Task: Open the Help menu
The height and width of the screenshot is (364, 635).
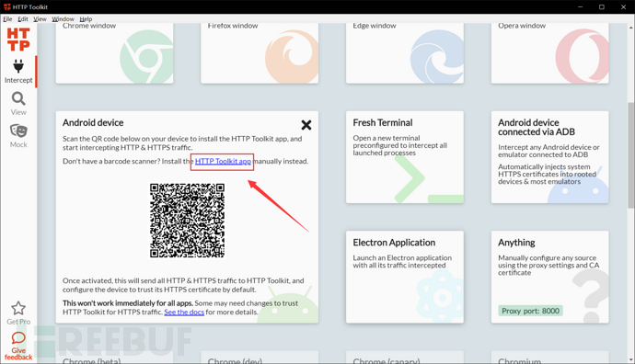Action: click(x=86, y=19)
